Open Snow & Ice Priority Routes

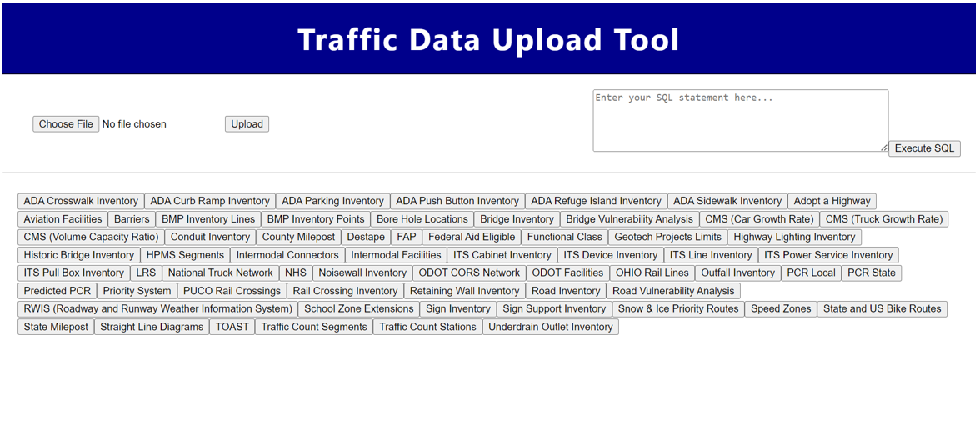pyautogui.click(x=678, y=309)
